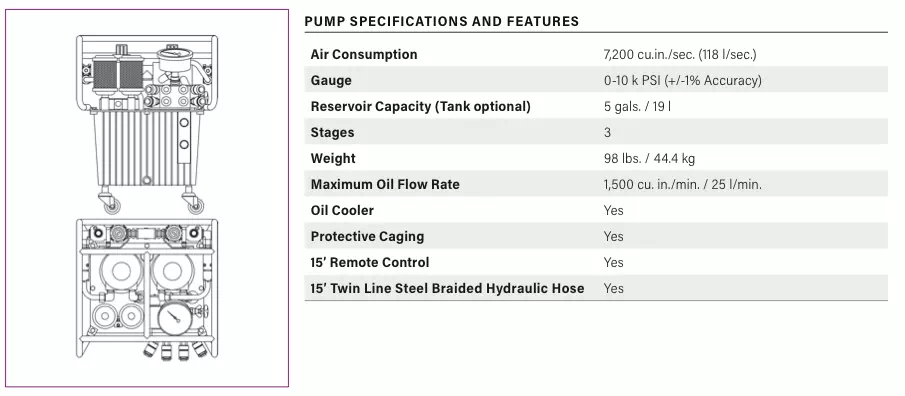This screenshot has width=905, height=396.
Task: Click the Pump Specifications and Features heading
Action: pyautogui.click(x=442, y=22)
